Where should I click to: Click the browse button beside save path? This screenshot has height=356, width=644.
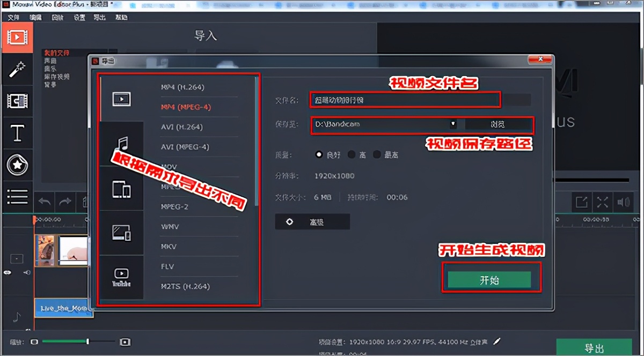pos(497,124)
